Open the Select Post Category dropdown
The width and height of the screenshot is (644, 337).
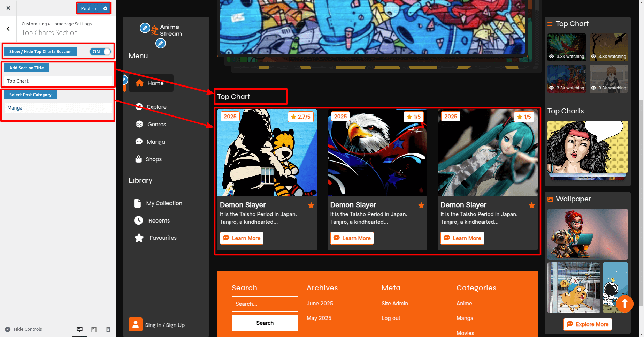pos(58,108)
